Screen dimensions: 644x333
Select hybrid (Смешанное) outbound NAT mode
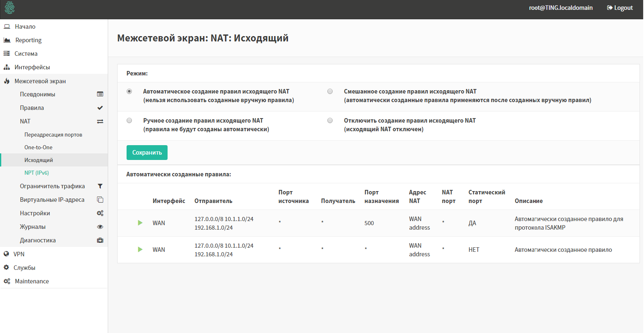pyautogui.click(x=330, y=91)
